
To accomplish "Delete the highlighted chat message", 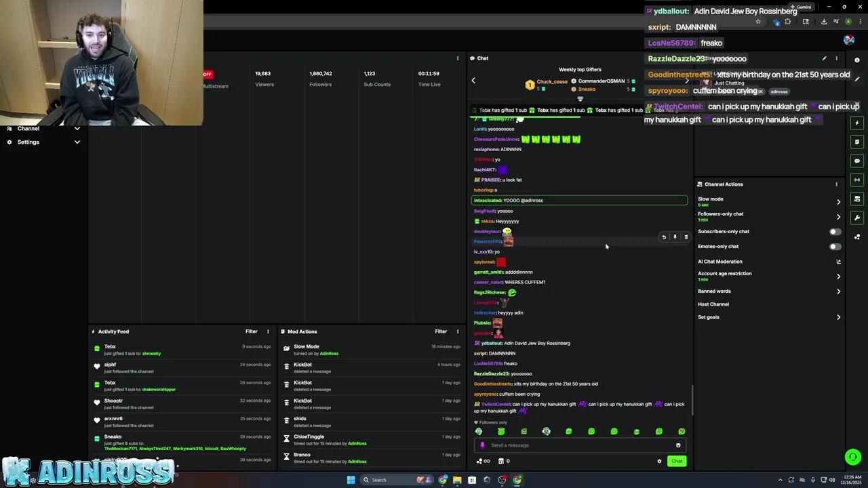I will coord(686,237).
